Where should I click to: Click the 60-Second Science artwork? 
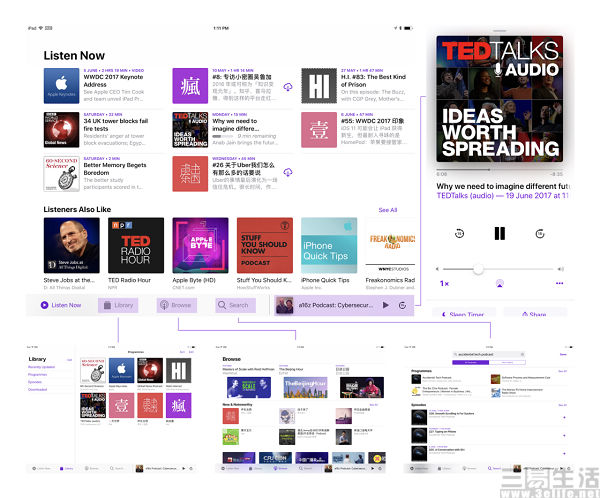click(61, 174)
